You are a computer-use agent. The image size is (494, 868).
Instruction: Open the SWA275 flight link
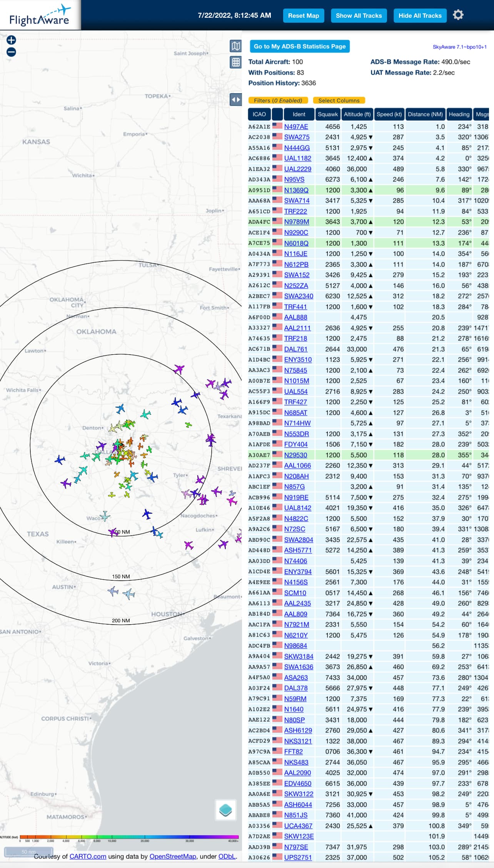click(297, 137)
